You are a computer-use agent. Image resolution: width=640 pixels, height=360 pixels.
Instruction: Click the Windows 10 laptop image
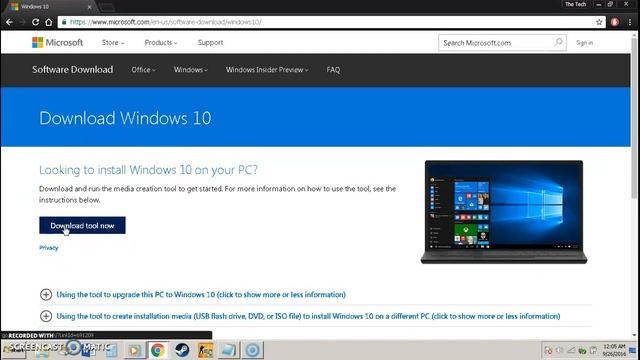point(504,212)
